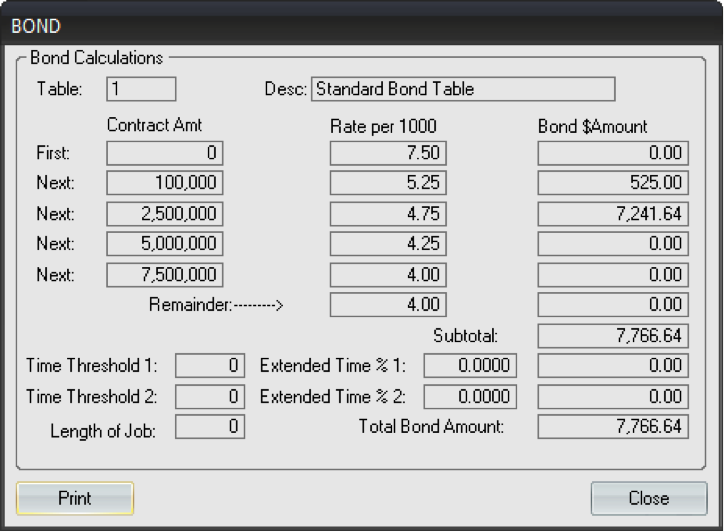Select the 5.25 Rate per 1000 field
The width and height of the screenshot is (724, 532).
click(388, 183)
